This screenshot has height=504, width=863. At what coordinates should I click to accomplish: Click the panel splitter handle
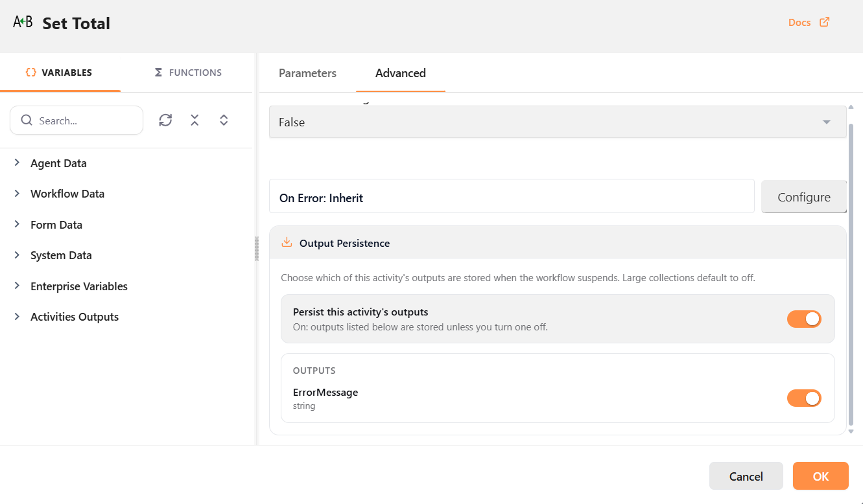(x=256, y=248)
